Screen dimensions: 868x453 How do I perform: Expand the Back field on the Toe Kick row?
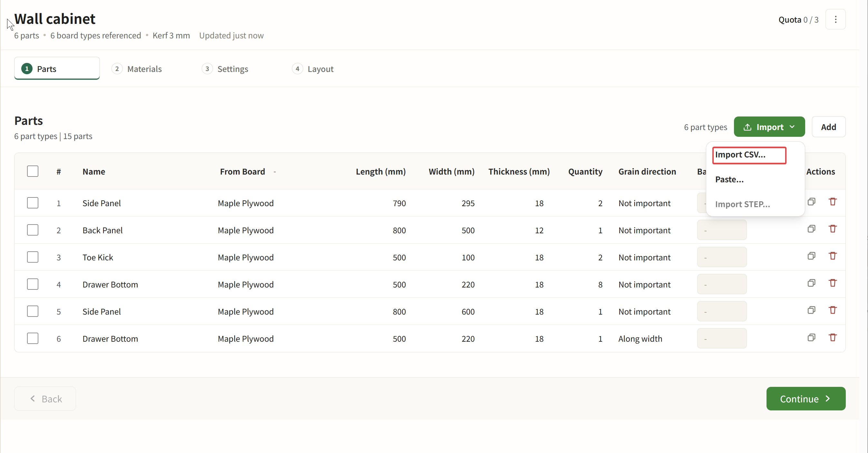722,257
